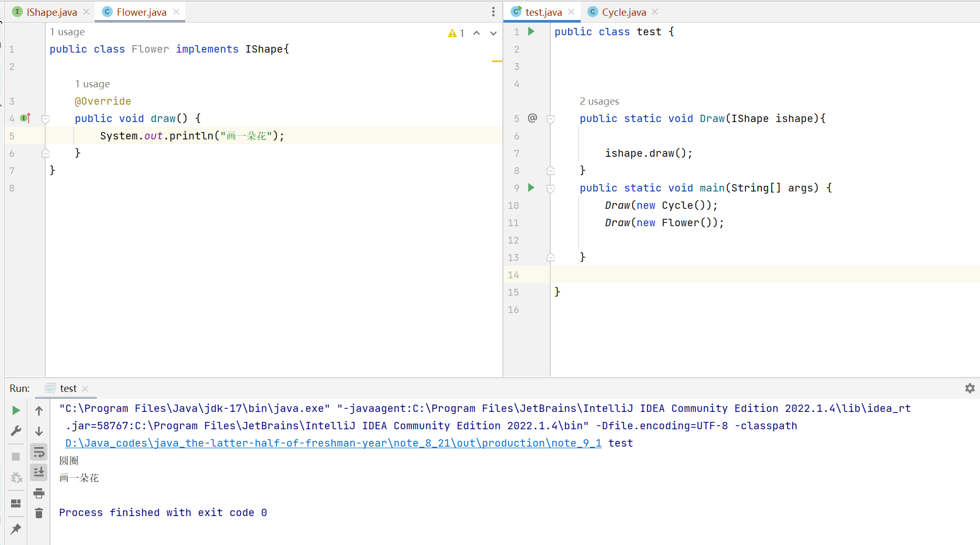980x545 pixels.
Task: Open the note_9_1 output path link
Action: 334,443
